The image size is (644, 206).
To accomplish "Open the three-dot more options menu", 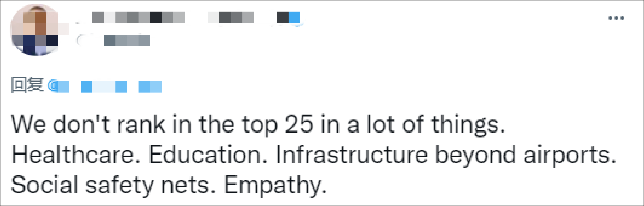I will (616, 18).
